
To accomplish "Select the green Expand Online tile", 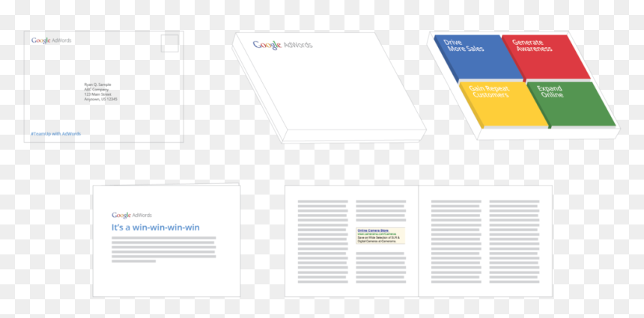I will 571,104.
